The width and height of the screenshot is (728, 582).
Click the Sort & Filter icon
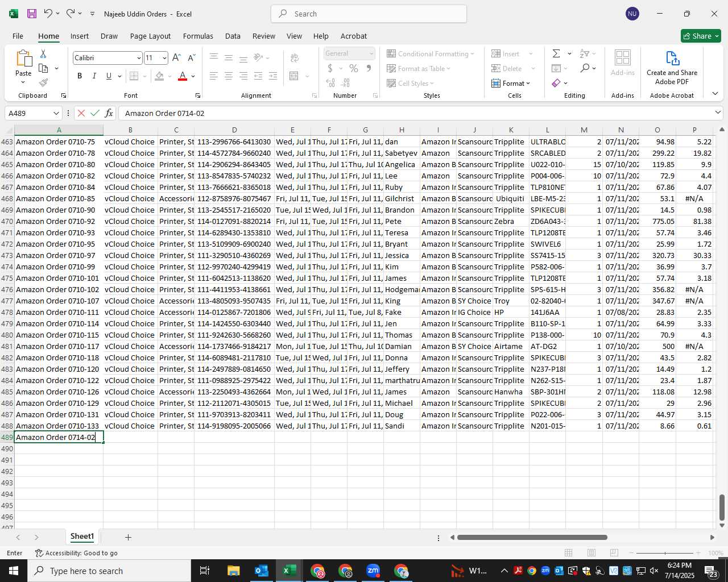tap(585, 53)
